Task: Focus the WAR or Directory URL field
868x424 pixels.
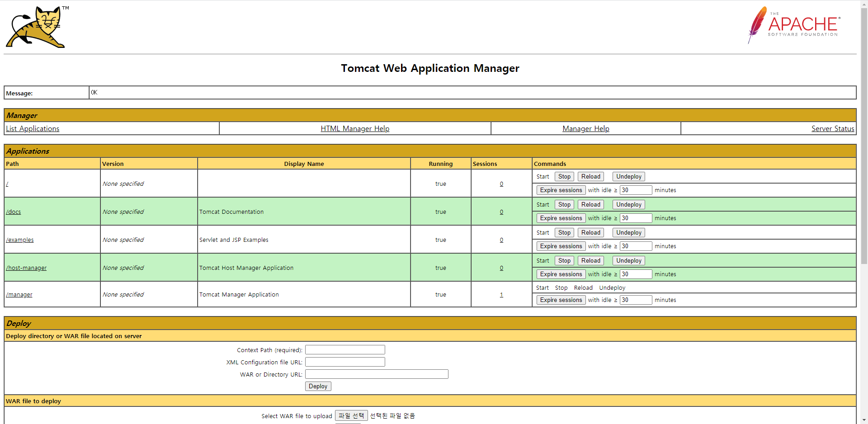Action: tap(377, 374)
